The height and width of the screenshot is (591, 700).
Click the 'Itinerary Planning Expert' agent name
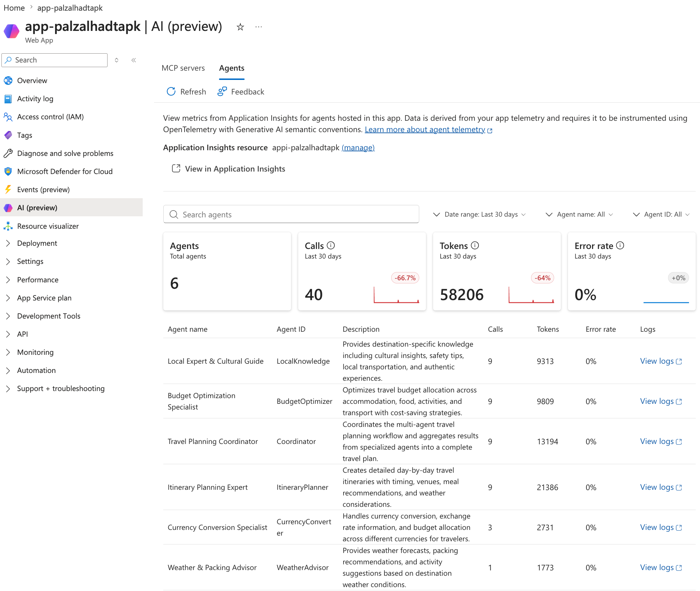[208, 487]
